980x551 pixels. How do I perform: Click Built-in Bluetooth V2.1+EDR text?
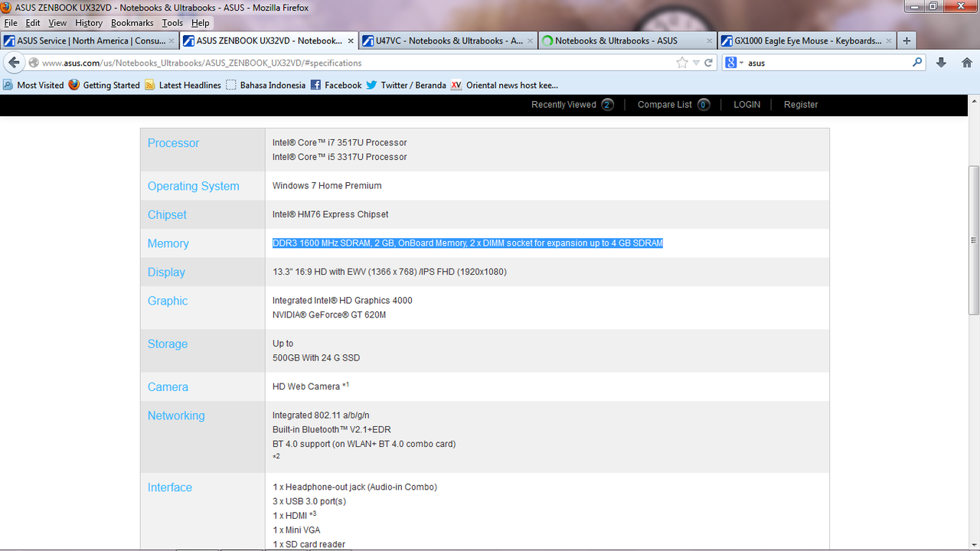[332, 429]
